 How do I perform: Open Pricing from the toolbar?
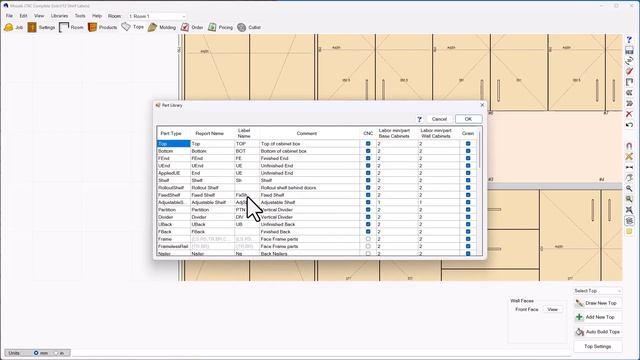[x=220, y=27]
